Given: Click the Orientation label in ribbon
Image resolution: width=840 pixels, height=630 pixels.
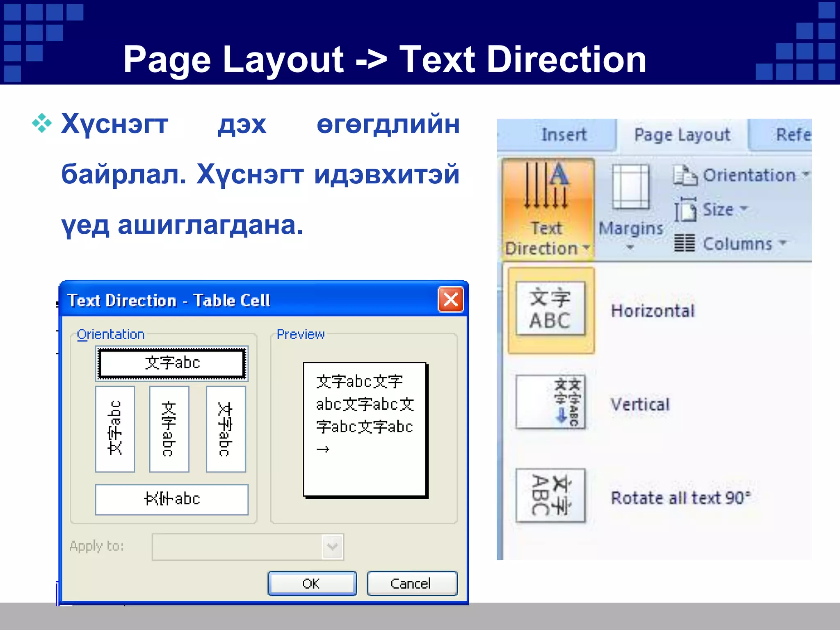Looking at the screenshot, I should [749, 175].
